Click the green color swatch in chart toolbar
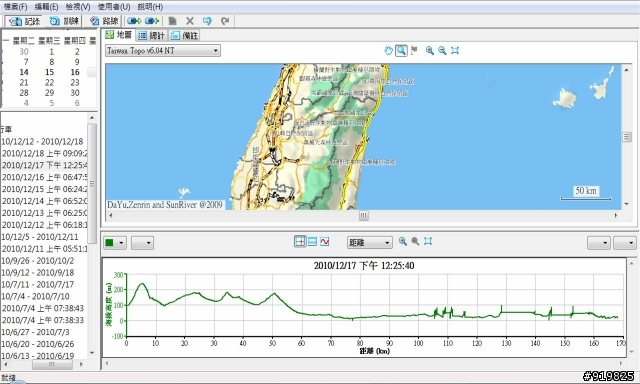The image size is (640, 384). (109, 243)
